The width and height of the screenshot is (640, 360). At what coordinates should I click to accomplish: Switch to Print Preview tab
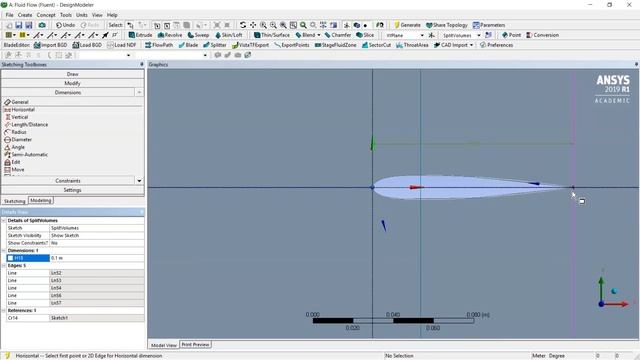[196, 345]
